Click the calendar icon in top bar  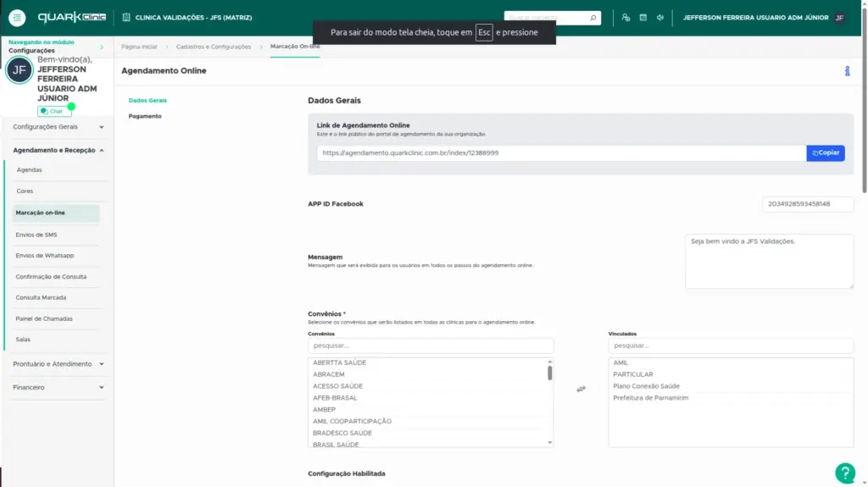pos(643,18)
